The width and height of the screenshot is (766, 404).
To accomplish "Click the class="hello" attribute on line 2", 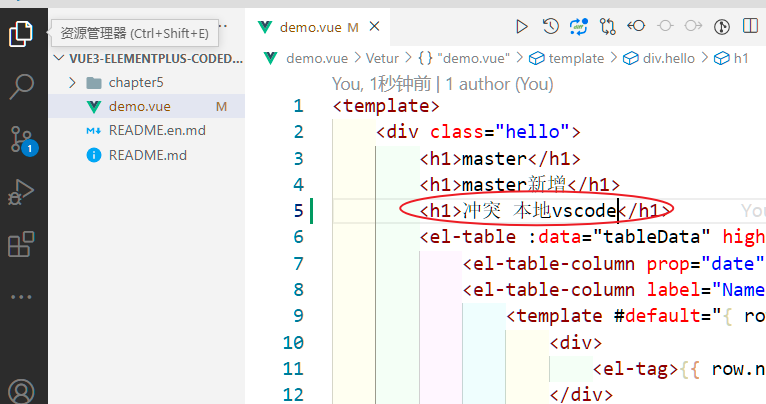I will [x=499, y=132].
